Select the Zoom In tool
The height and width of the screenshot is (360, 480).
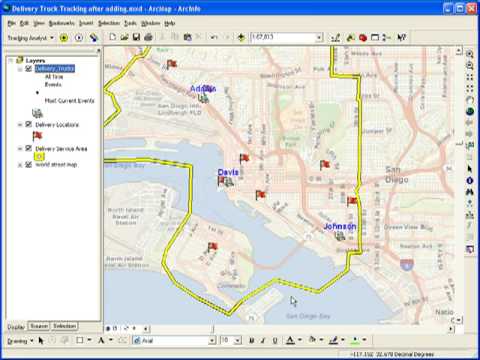tap(470, 54)
